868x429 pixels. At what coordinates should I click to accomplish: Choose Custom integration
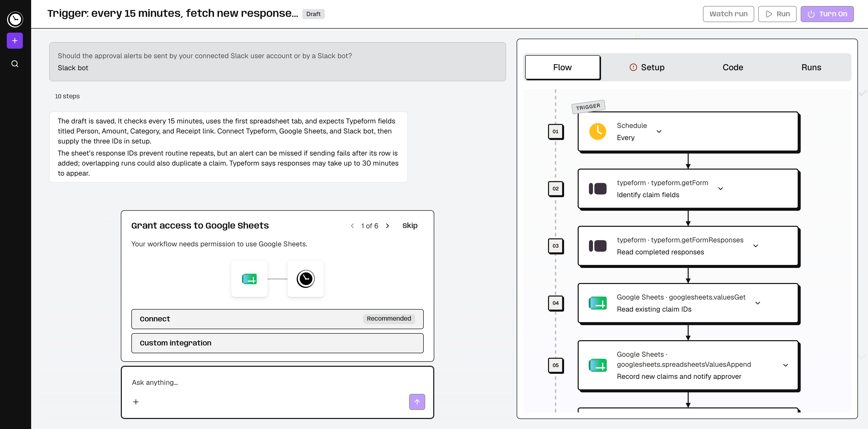click(277, 343)
